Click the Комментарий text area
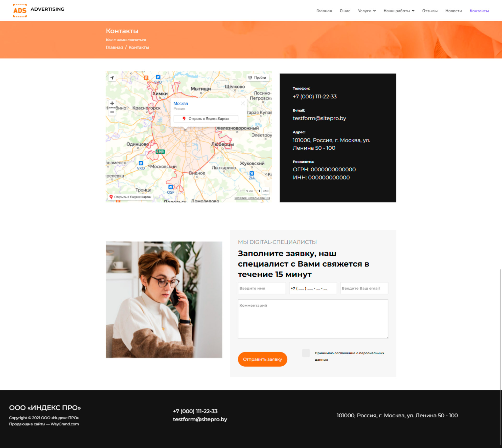Viewport: 502px width, 448px height. coord(313,319)
